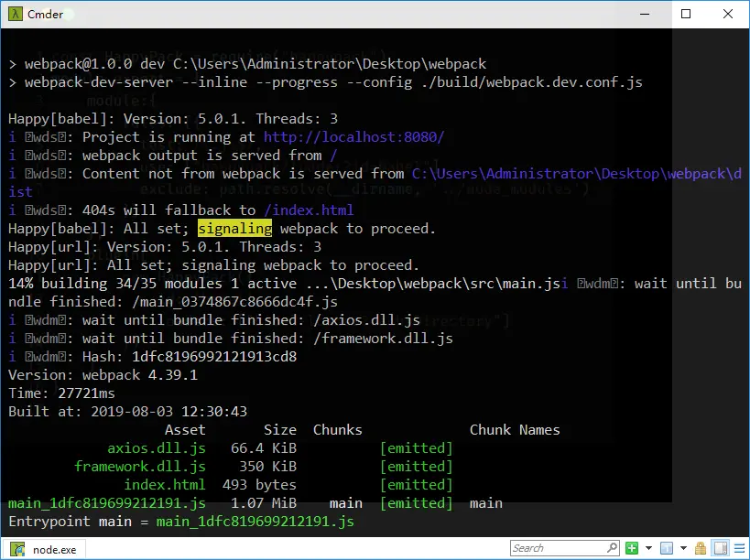Click the magnifier icon in the search box
This screenshot has height=560, width=750.
click(x=613, y=548)
